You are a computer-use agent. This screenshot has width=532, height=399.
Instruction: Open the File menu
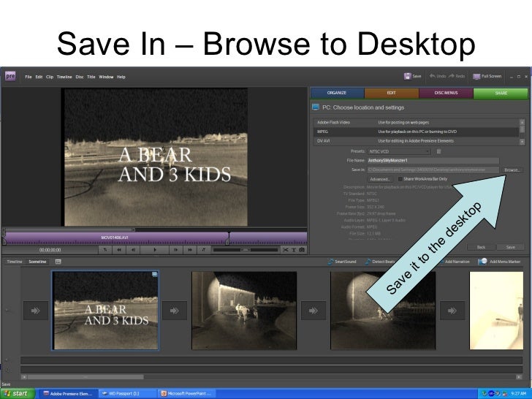click(x=28, y=77)
